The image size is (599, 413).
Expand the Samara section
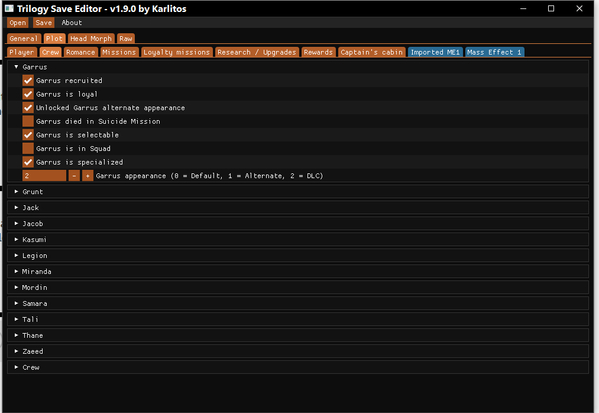point(298,303)
